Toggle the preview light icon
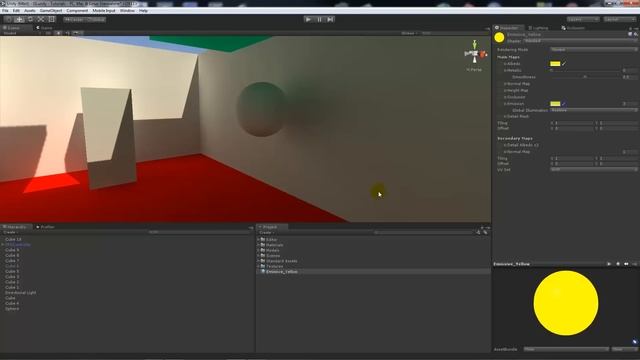 627,264
